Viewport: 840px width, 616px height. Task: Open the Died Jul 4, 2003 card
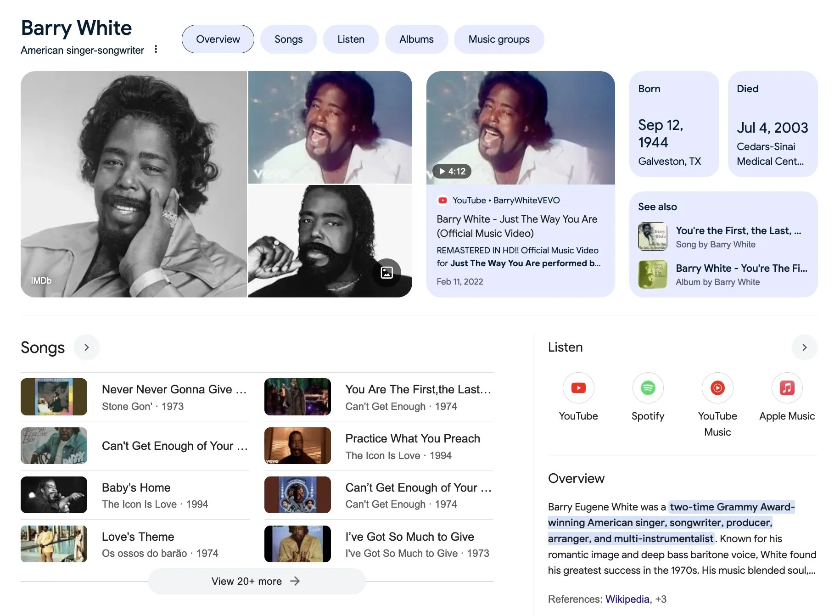click(x=773, y=124)
